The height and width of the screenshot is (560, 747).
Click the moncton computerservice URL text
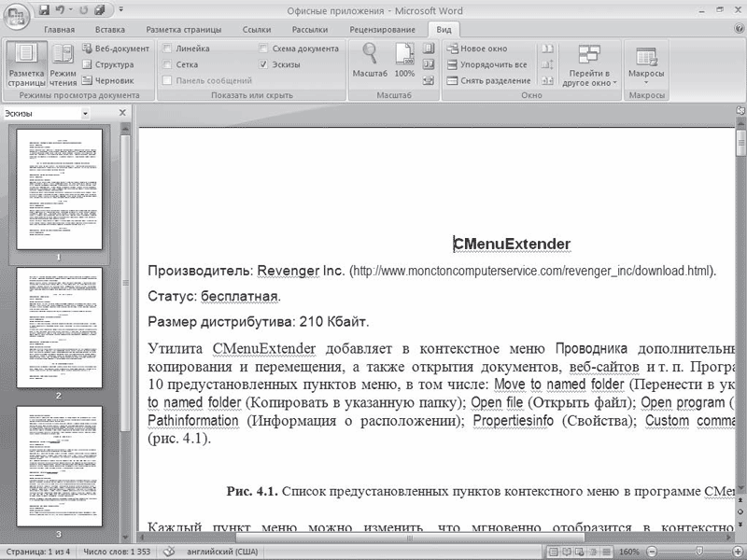(532, 271)
